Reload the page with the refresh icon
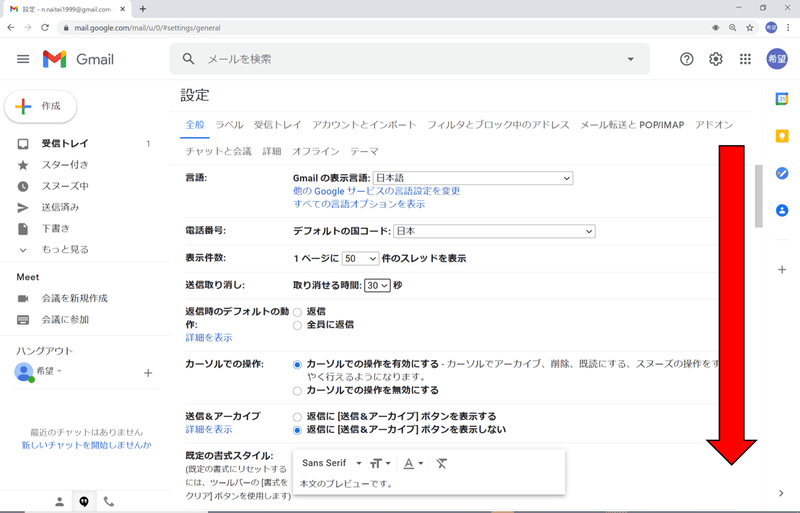This screenshot has height=513, width=800. point(45,28)
